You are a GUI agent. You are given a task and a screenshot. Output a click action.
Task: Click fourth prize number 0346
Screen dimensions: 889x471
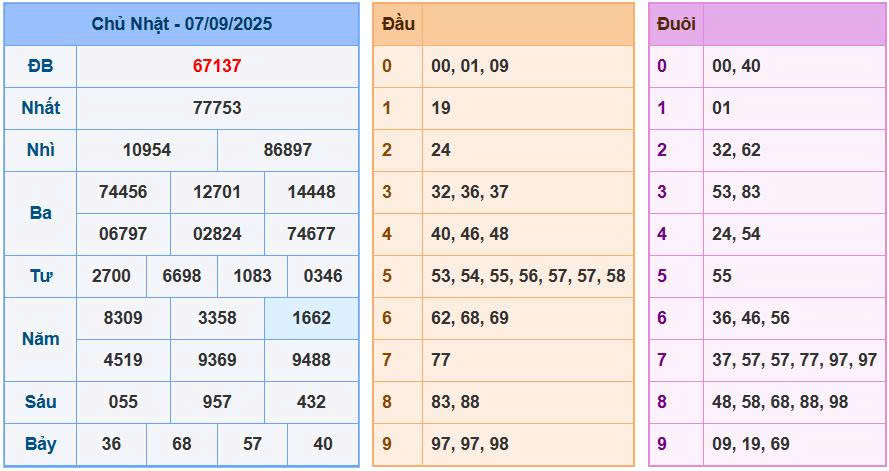click(323, 276)
